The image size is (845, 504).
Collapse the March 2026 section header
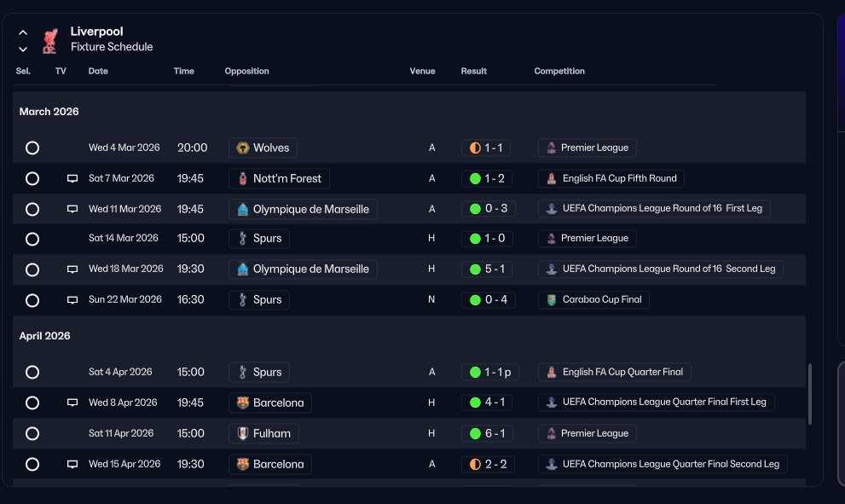coord(49,112)
